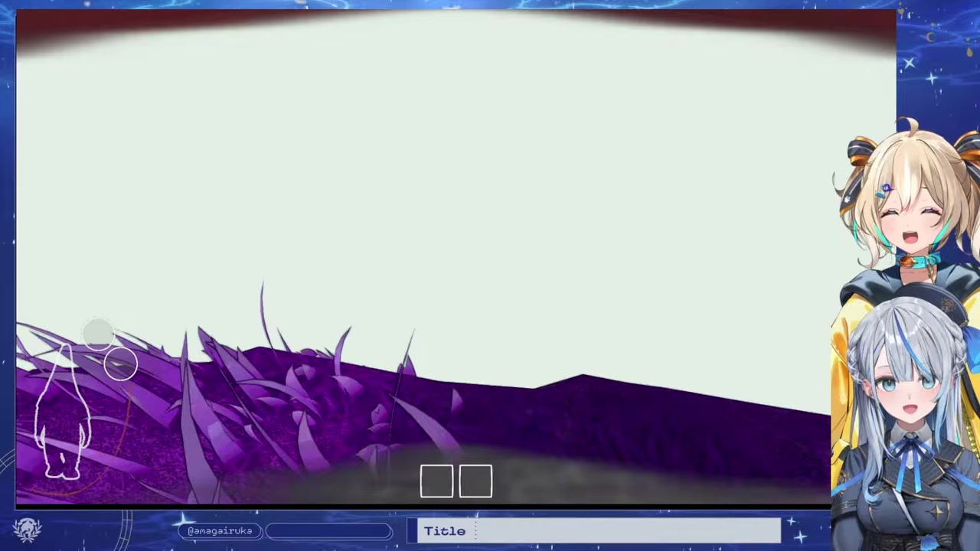Click the hollow white circle indicator
The image size is (980, 551).
pos(121,364)
